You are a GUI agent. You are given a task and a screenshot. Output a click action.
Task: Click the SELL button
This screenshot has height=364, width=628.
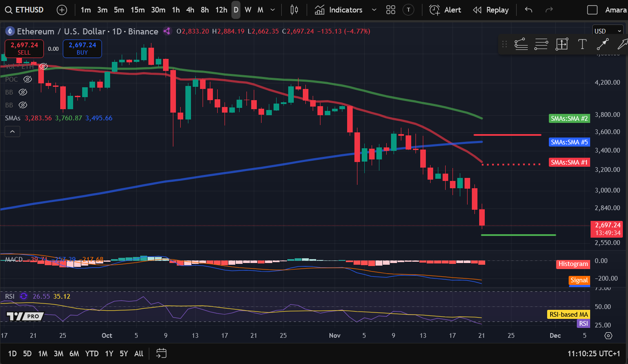coord(24,49)
